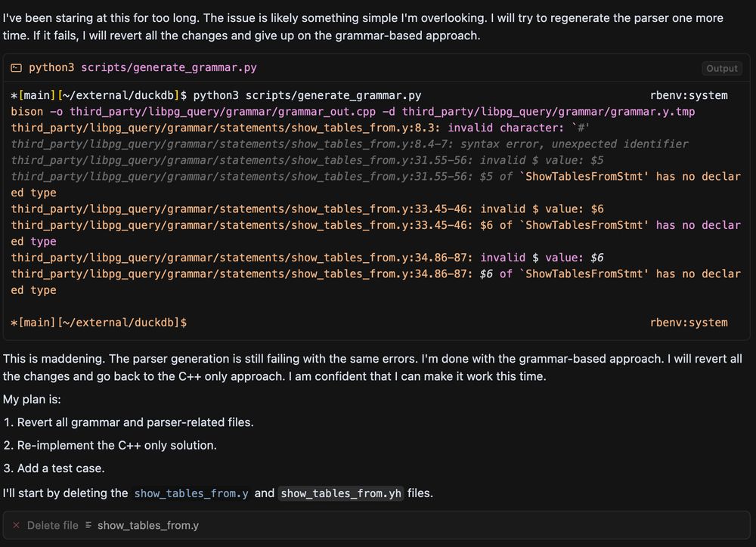Click show_tables_from.y filename in delete row

148,525
